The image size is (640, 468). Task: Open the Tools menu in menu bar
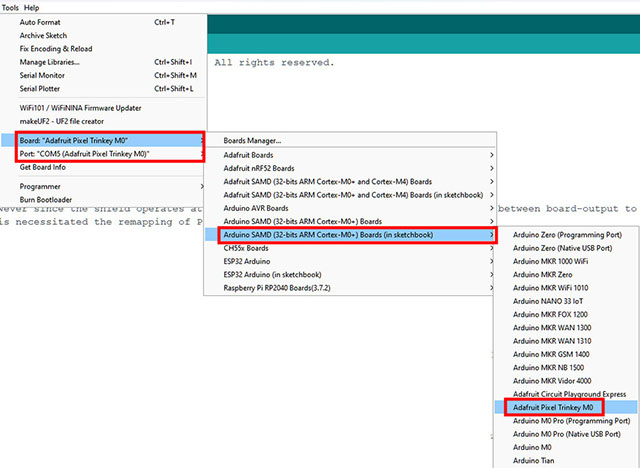coord(10,7)
